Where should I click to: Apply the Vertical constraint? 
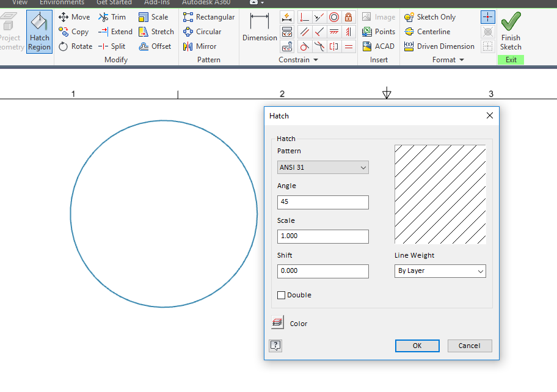point(349,32)
